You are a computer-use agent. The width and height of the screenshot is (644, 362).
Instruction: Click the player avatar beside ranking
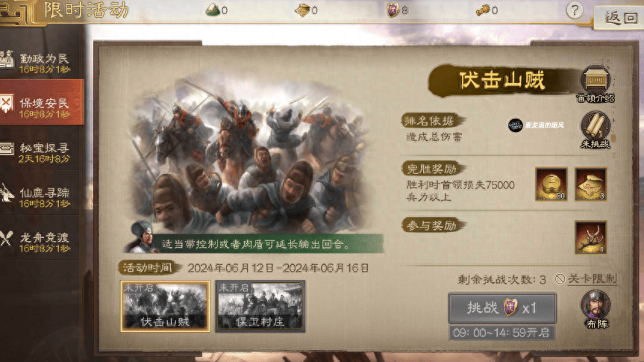point(515,125)
